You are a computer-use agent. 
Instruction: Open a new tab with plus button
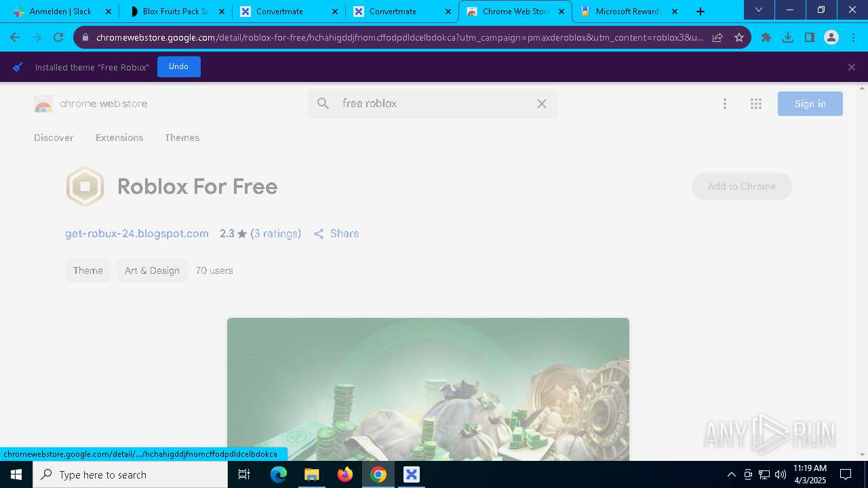point(701,12)
